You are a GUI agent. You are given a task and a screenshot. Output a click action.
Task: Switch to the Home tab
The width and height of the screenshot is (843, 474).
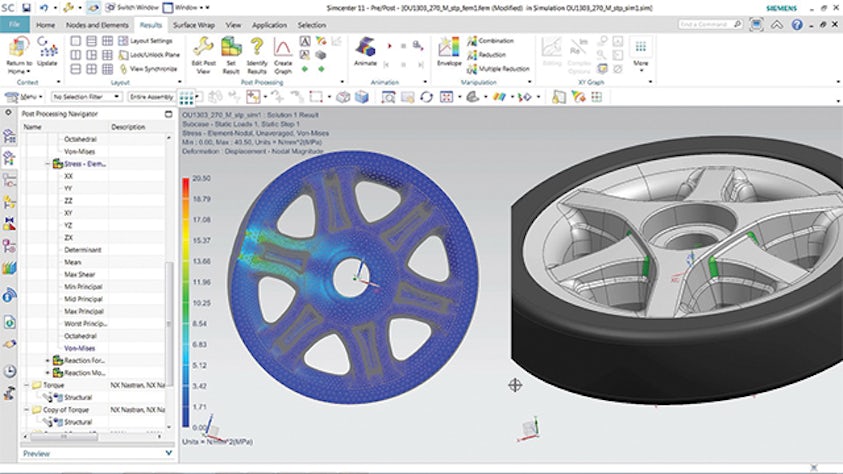click(x=45, y=25)
